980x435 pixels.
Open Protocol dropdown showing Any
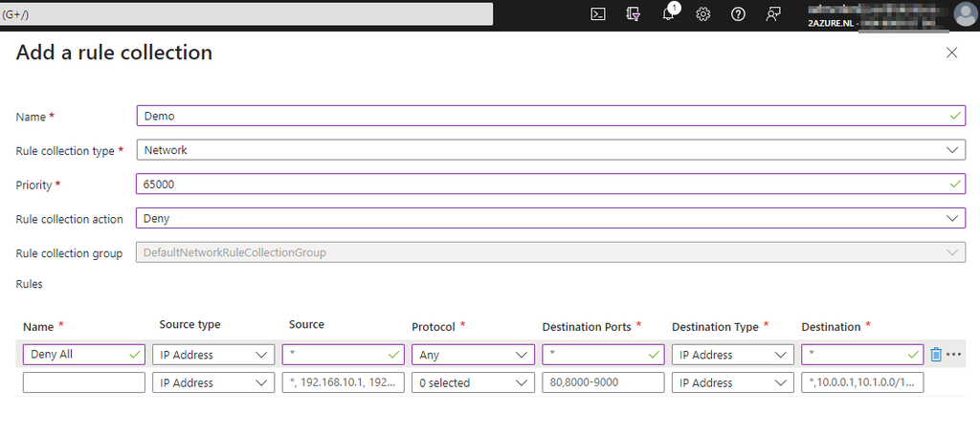coord(473,355)
